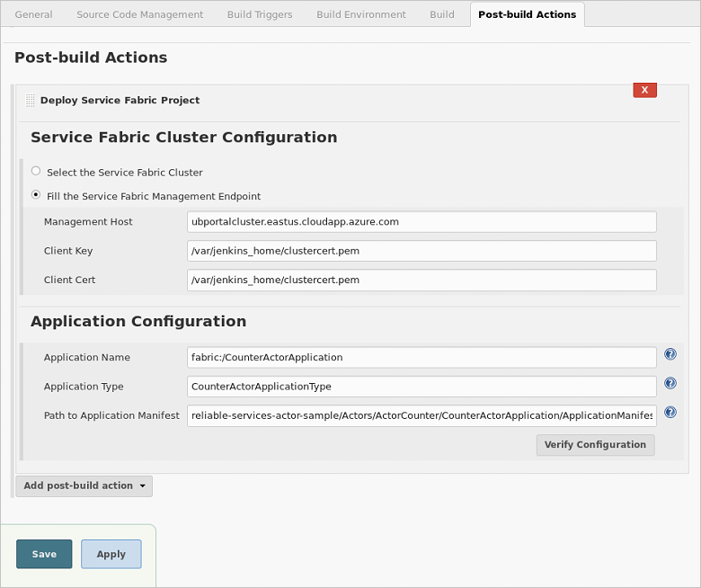
Task: Open help for Path to Application Manifest
Action: (x=670, y=413)
